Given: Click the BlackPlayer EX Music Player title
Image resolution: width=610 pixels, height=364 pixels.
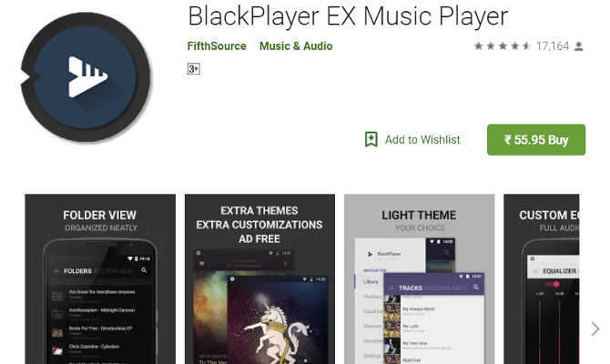Looking at the screenshot, I should 348,16.
